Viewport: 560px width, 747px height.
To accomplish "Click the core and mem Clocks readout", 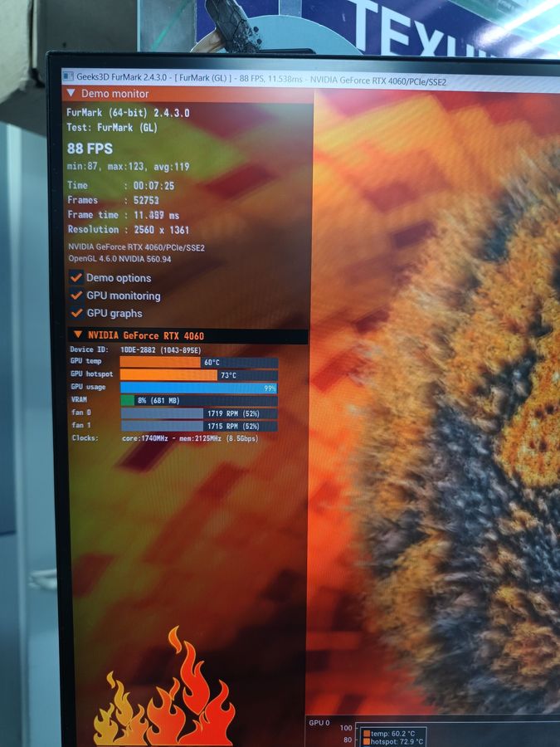I will click(x=189, y=438).
